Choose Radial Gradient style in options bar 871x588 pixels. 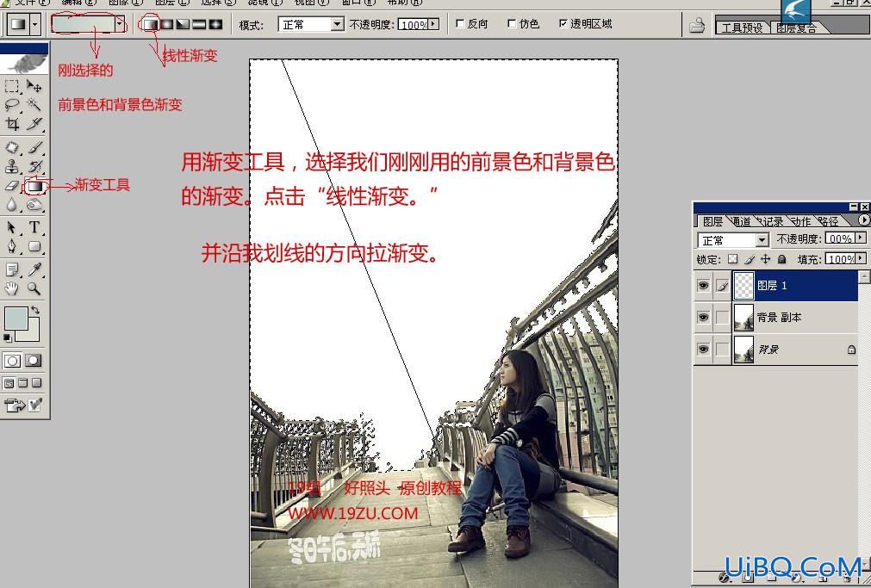point(166,24)
